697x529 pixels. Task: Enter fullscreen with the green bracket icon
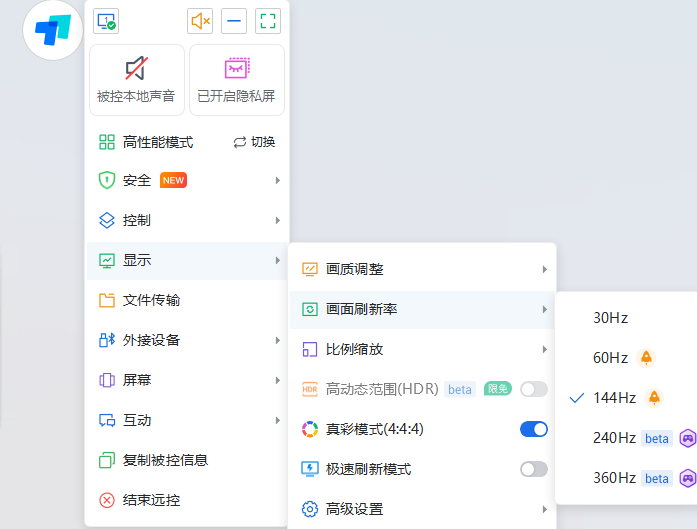coord(268,21)
